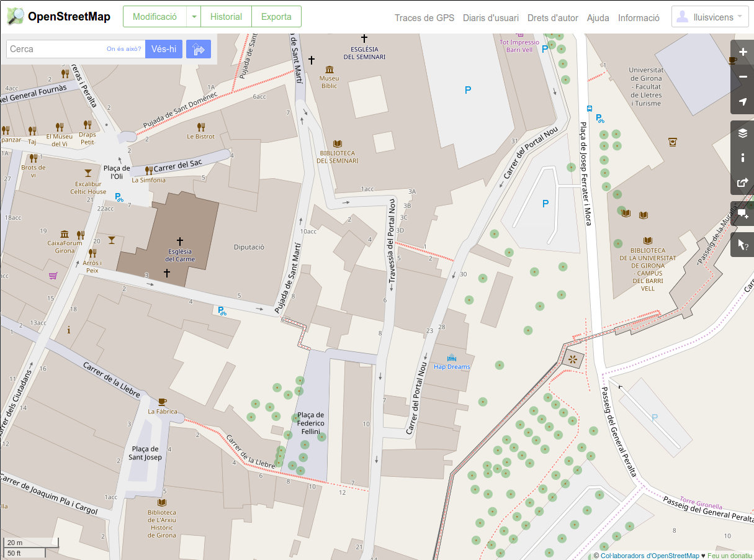
Task: Show my location with the arrow icon
Action: (743, 102)
